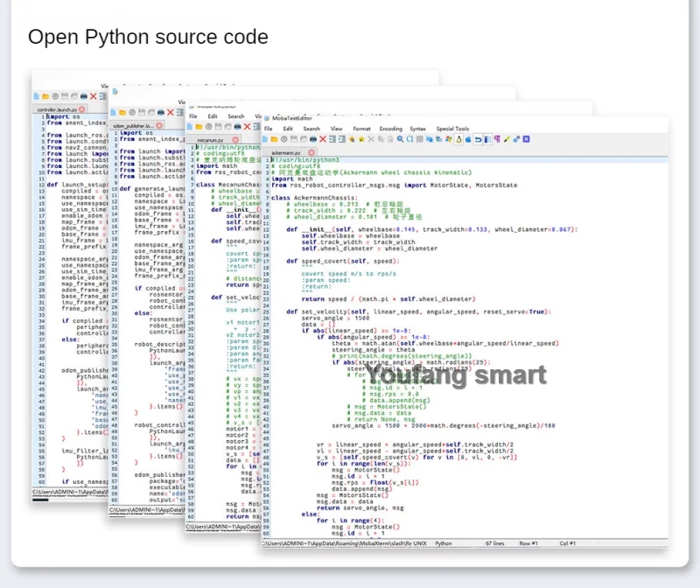The width and height of the screenshot is (700, 588).
Task: Click the highlighter marker icon
Action: (507, 139)
